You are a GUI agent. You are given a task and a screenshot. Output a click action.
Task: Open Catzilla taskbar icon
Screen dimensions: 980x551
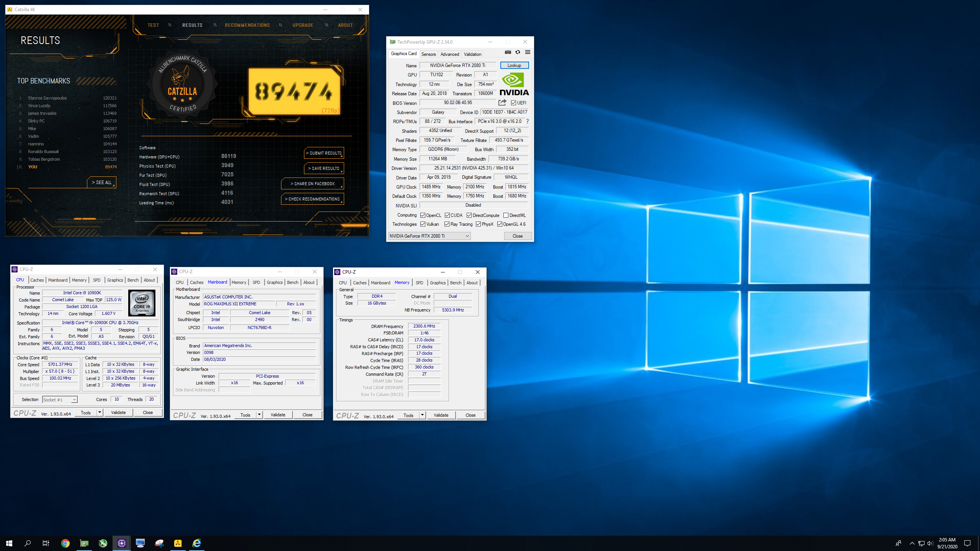178,543
